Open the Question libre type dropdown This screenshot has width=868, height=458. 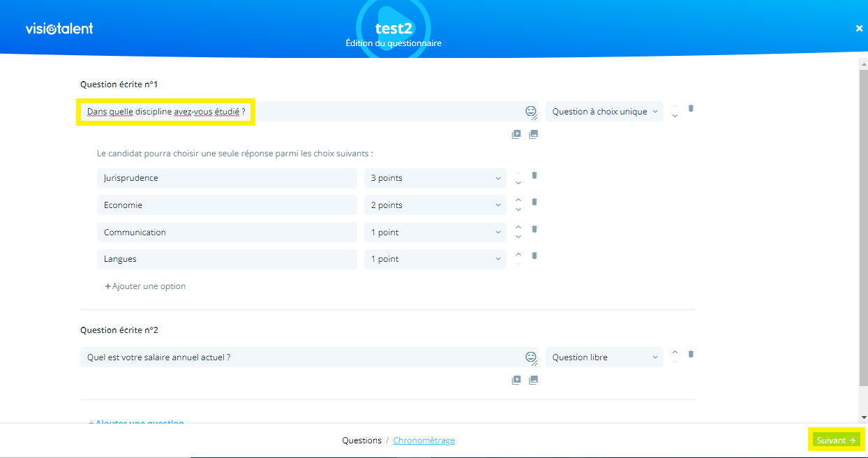click(604, 357)
